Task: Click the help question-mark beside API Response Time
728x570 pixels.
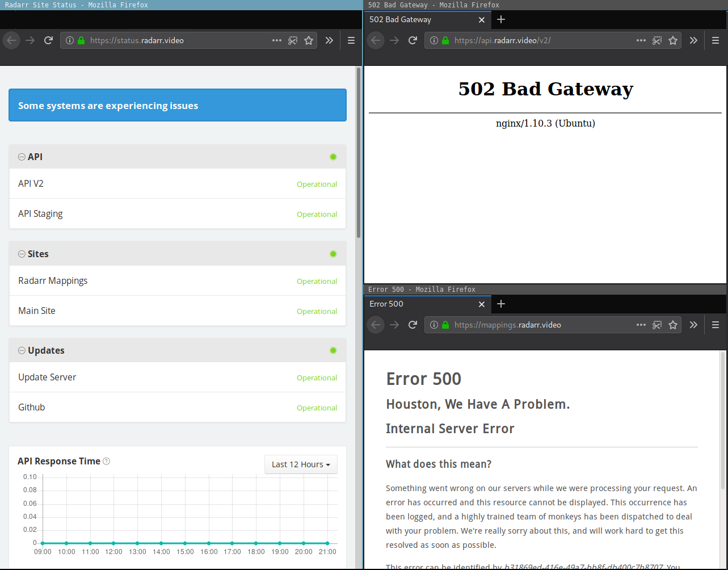Action: coord(106,461)
